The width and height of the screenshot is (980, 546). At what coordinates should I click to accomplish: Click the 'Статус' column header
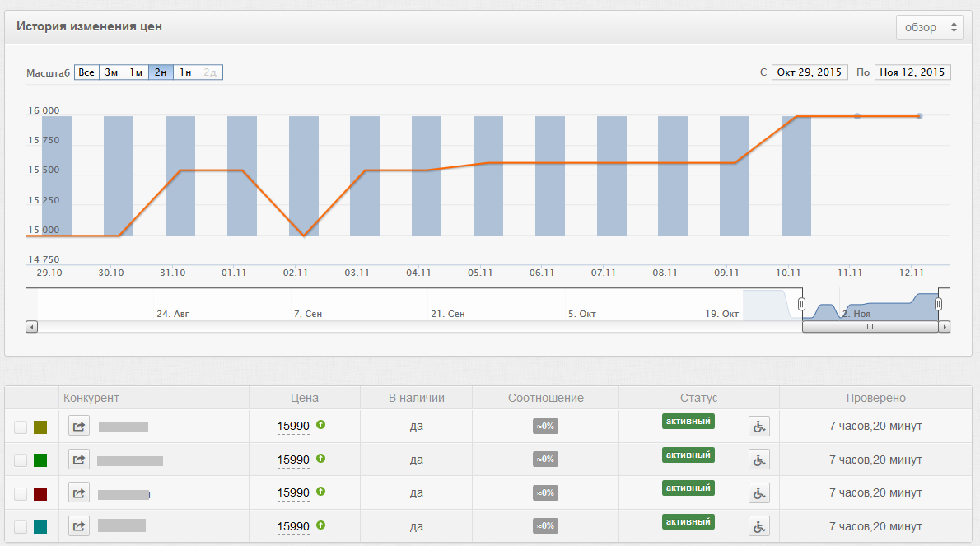(698, 398)
